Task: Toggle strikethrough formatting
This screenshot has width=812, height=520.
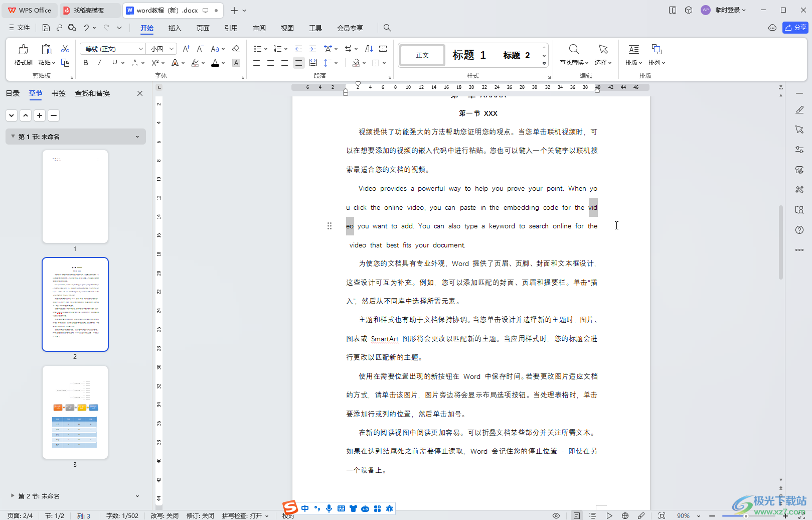Action: pos(134,63)
